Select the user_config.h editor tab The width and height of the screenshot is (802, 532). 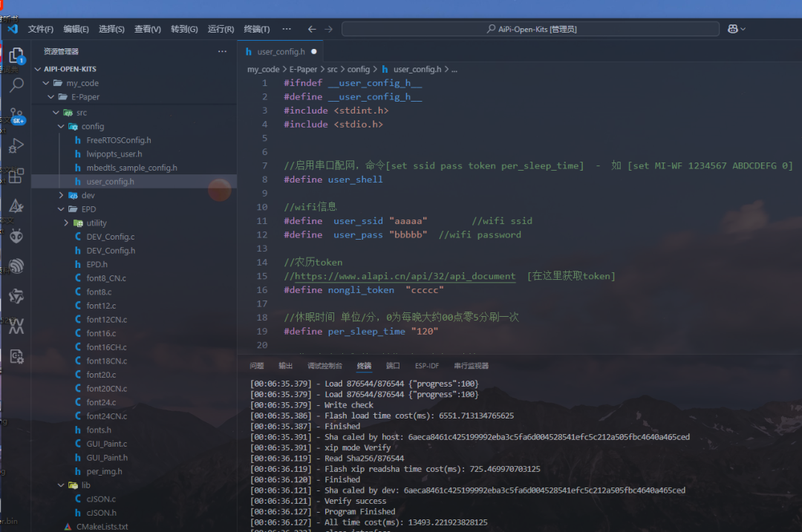pyautogui.click(x=280, y=52)
